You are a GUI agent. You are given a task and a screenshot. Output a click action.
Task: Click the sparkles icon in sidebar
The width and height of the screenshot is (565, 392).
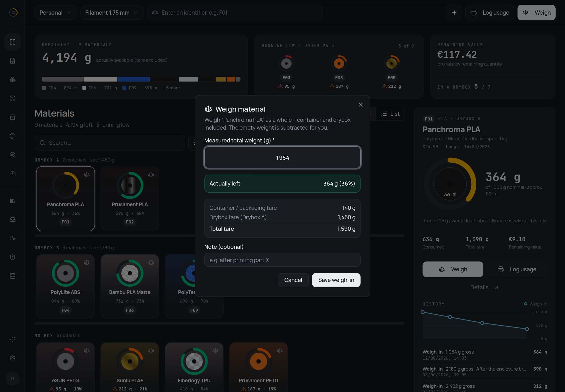(13, 339)
